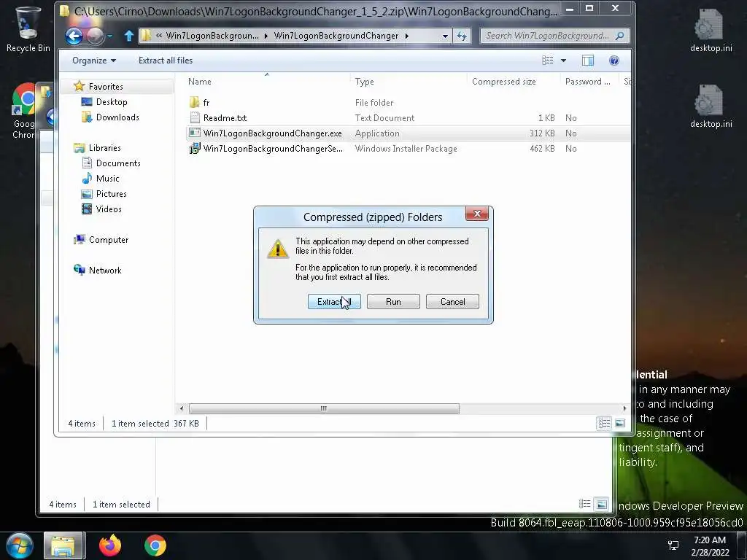Click the upper desktop.ini desktop icon
Image resolution: width=747 pixels, height=560 pixels.
tap(711, 29)
